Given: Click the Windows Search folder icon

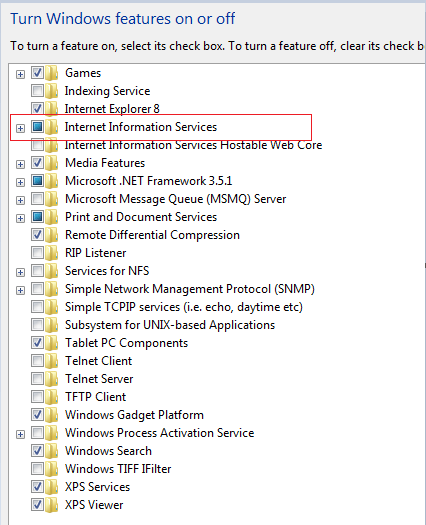Looking at the screenshot, I should click(x=52, y=451).
